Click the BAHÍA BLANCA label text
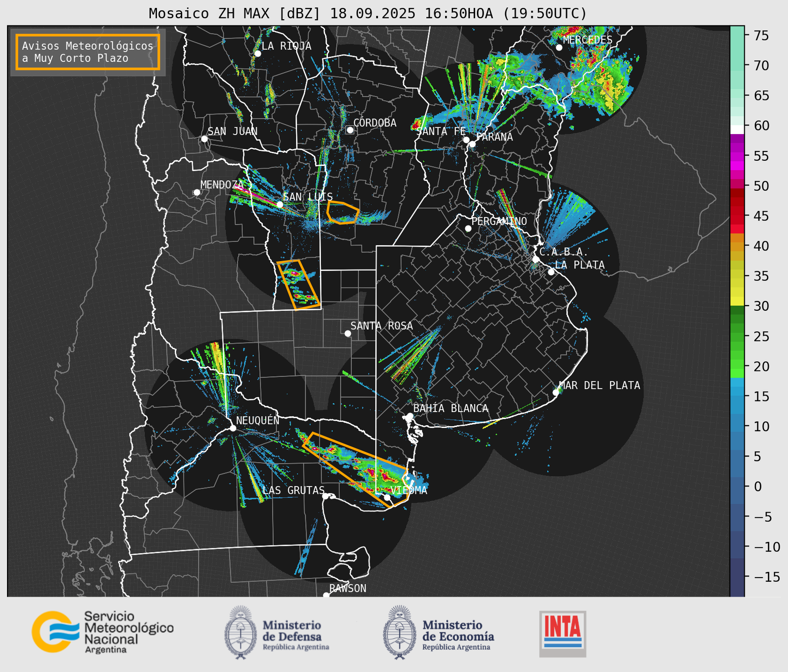Screen dimensions: 788x672 click(x=451, y=408)
